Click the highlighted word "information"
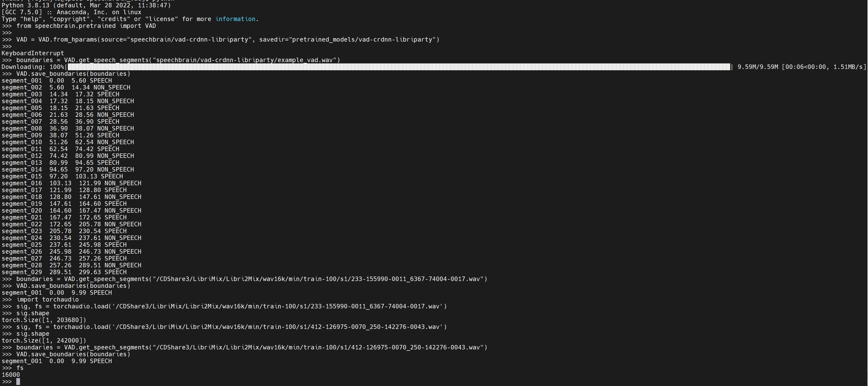The image size is (868, 386). pos(235,19)
